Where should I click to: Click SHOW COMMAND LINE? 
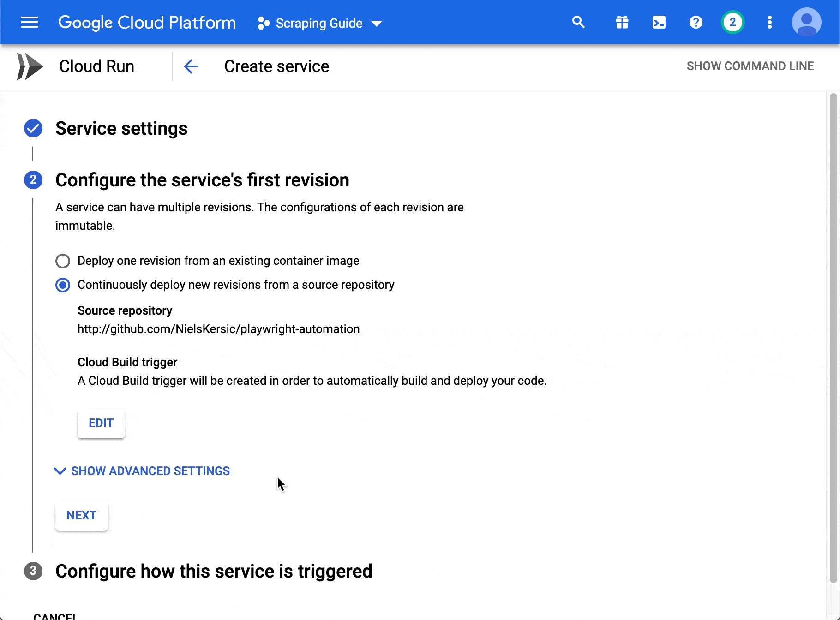pyautogui.click(x=750, y=66)
